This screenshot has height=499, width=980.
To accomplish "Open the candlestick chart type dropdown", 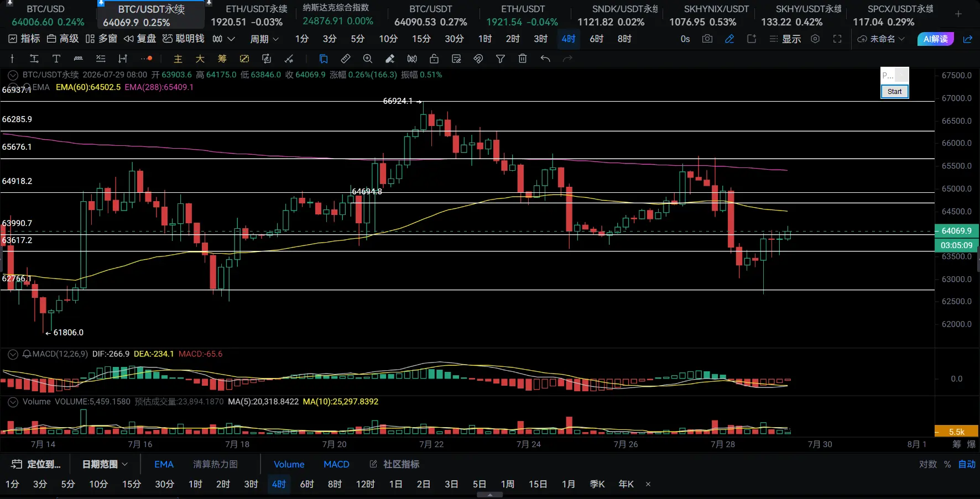I will tap(223, 39).
